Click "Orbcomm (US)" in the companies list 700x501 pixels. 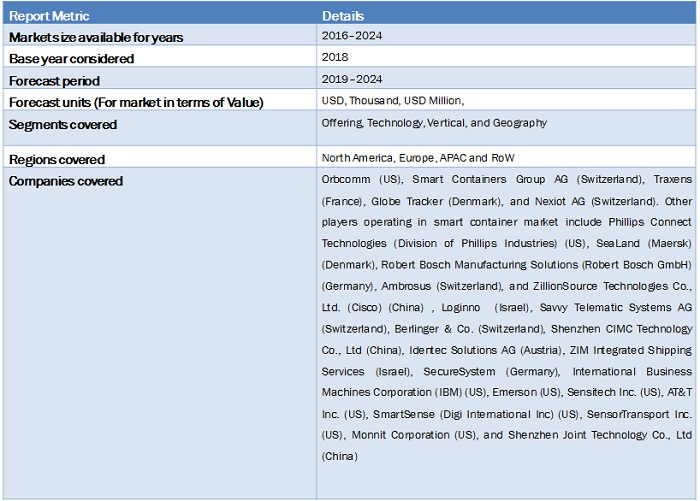pos(362,180)
